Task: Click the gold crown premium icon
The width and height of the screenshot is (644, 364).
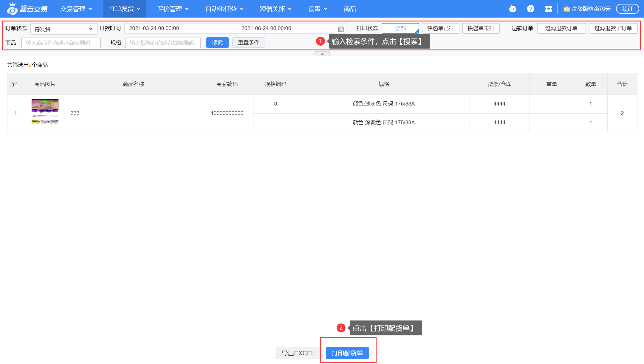Action: point(566,9)
